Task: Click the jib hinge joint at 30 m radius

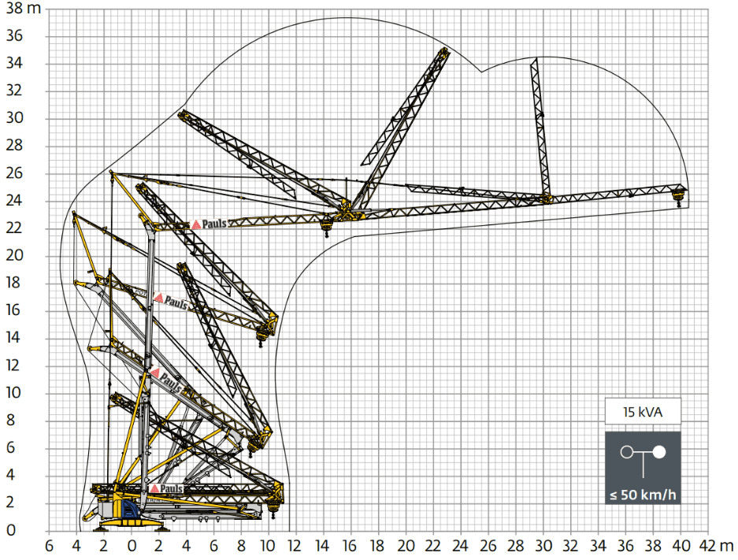Action: click(545, 197)
